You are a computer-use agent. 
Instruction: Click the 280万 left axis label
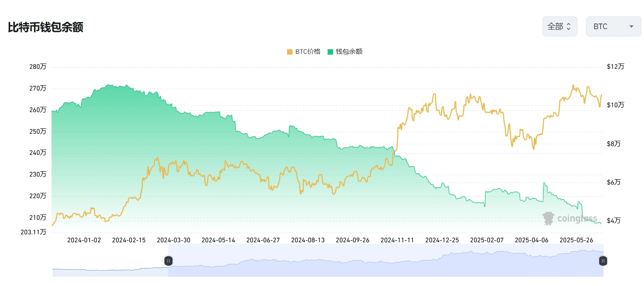37,67
